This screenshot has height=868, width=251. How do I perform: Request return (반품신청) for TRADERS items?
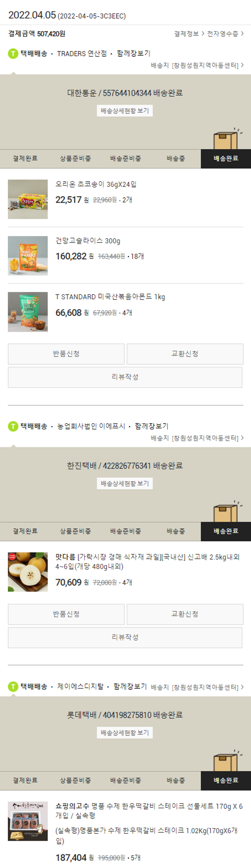pyautogui.click(x=66, y=354)
